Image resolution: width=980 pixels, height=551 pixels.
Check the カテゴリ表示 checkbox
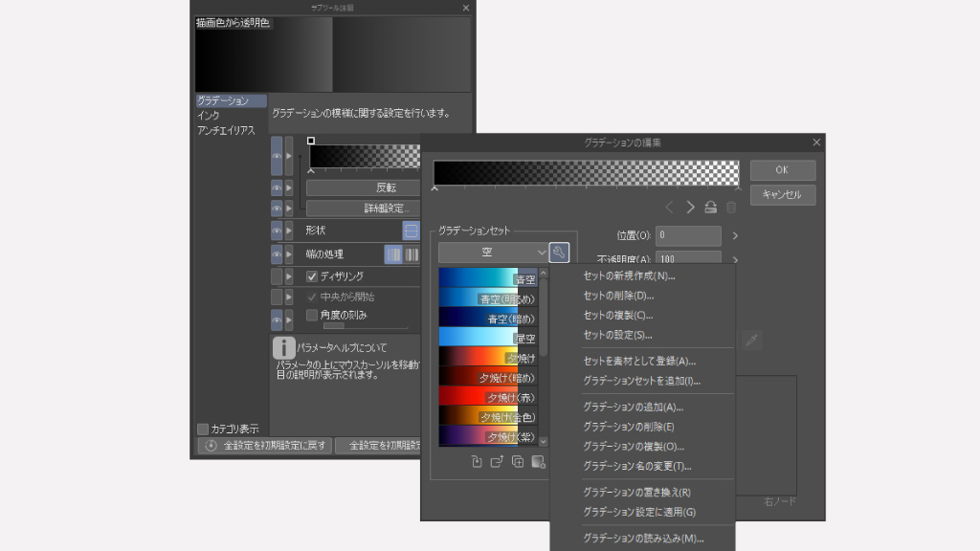203,429
